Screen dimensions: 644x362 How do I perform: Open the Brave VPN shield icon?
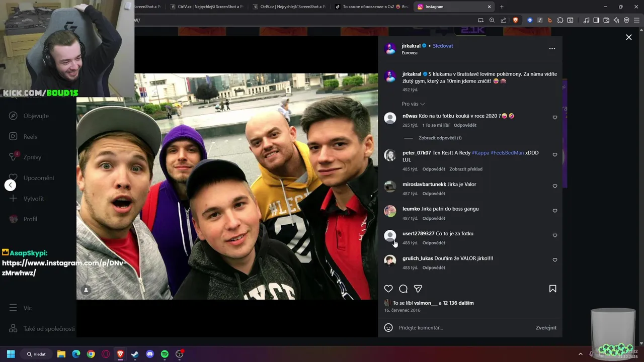tap(626, 20)
